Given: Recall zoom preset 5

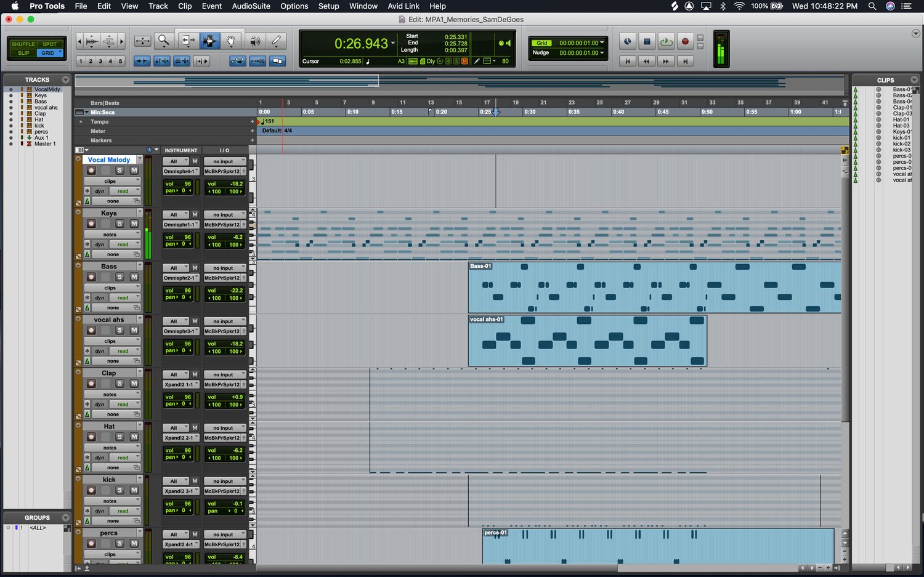Looking at the screenshot, I should (x=121, y=61).
